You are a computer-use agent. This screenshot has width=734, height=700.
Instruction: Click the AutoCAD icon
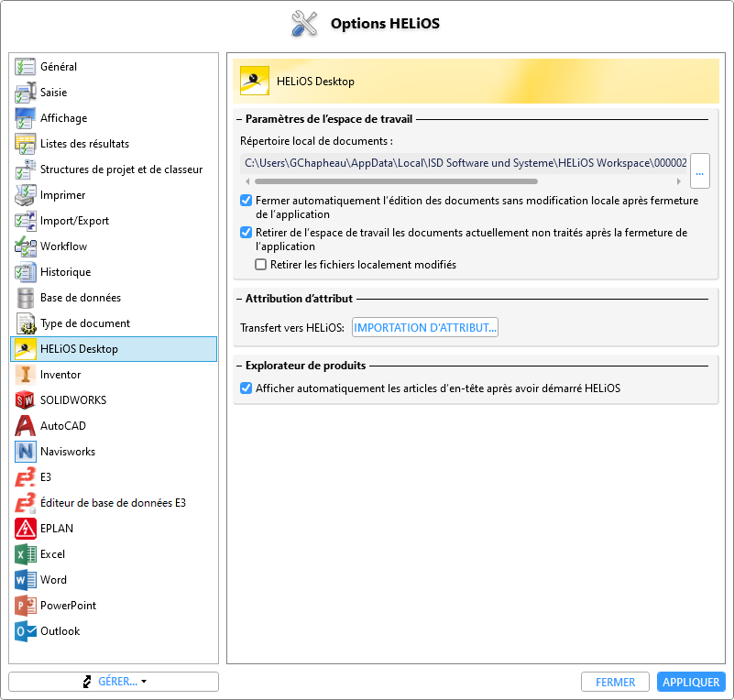click(26, 426)
